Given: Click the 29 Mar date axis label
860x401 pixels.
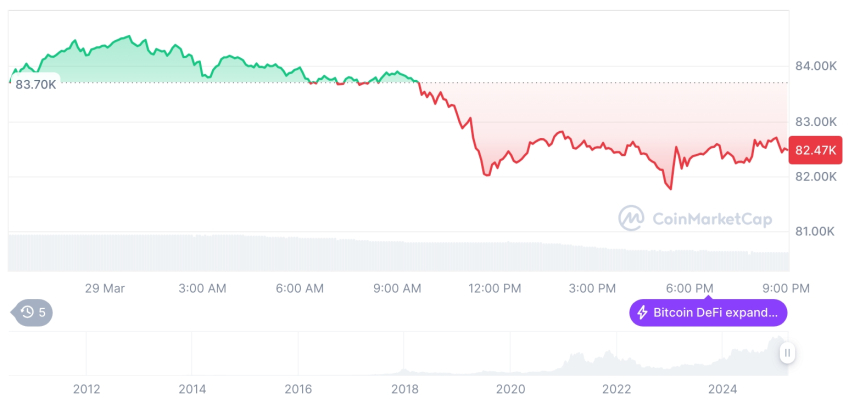Looking at the screenshot, I should click(106, 289).
